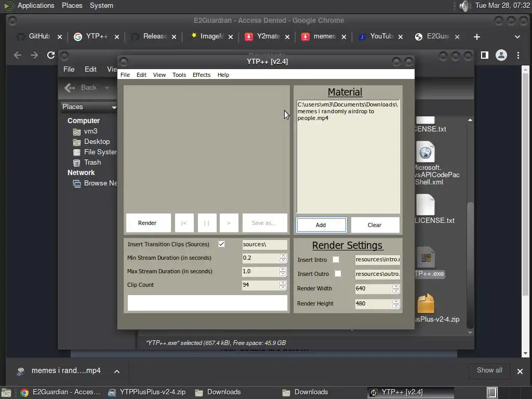Adjust the Min Stream Duration spinner arrows
532x399 pixels.
[x=283, y=258]
